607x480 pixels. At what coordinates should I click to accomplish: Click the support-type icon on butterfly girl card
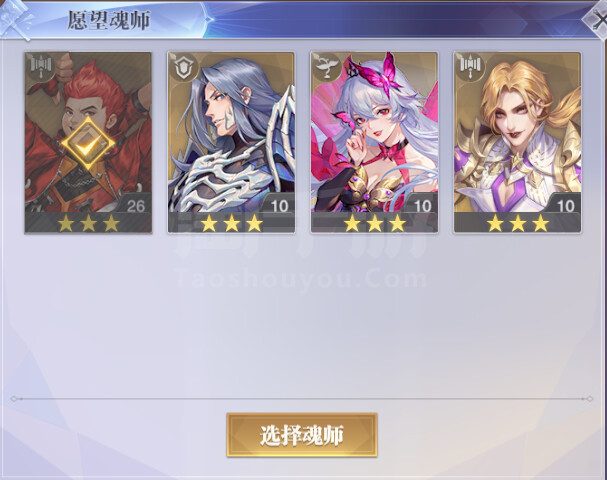(x=327, y=68)
